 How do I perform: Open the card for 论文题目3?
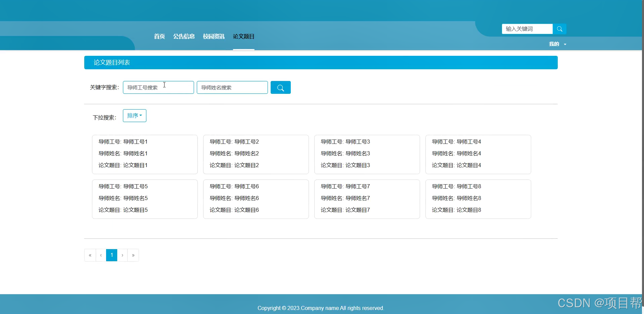[x=367, y=154]
